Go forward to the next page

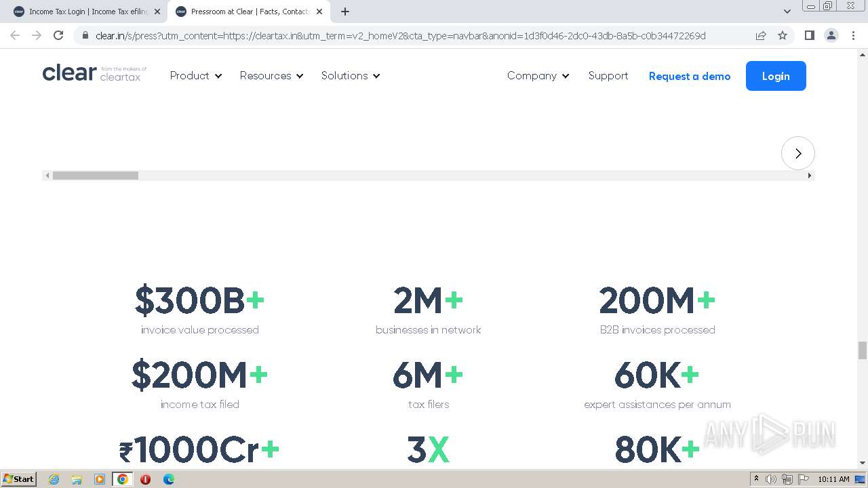coord(37,35)
